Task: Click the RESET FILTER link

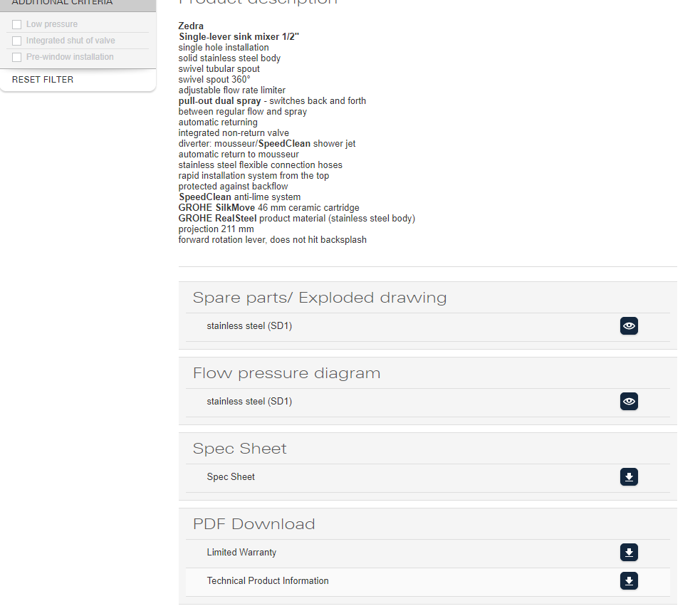Action: [43, 80]
